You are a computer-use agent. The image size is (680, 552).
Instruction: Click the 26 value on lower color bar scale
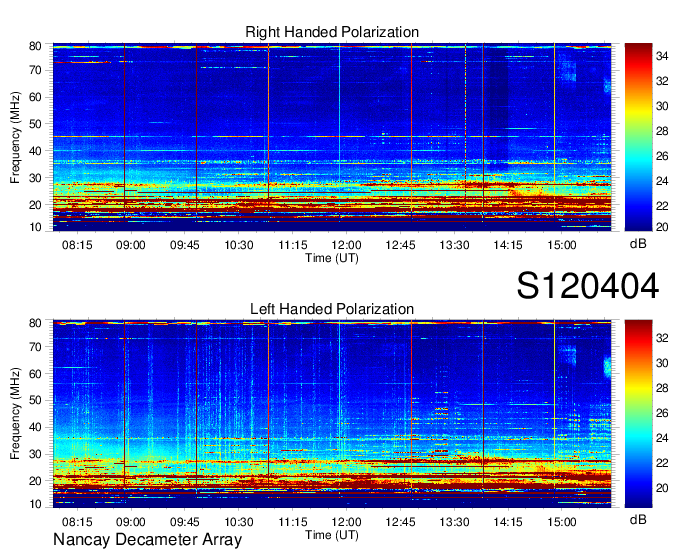[x=662, y=413]
